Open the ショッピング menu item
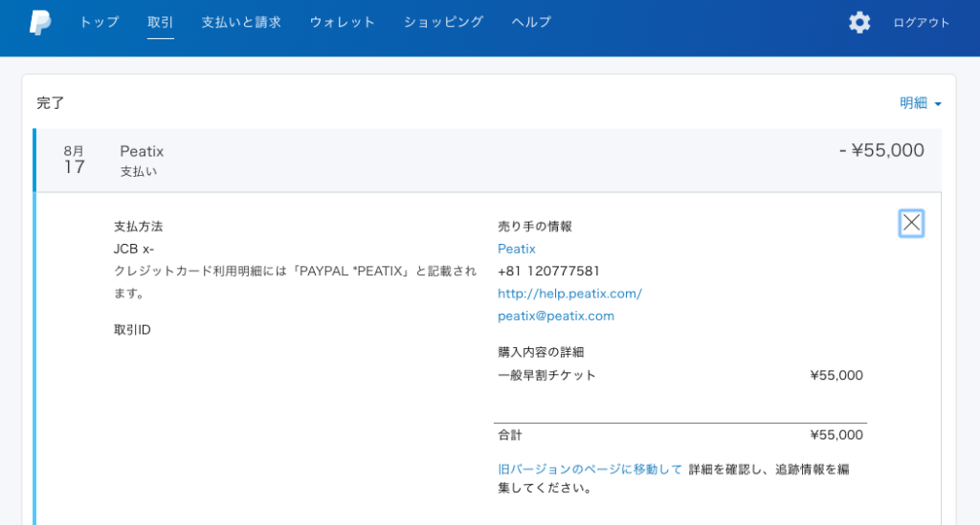 click(443, 23)
